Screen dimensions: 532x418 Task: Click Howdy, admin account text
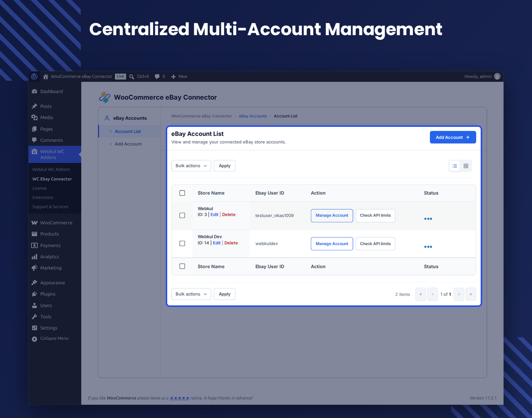478,76
